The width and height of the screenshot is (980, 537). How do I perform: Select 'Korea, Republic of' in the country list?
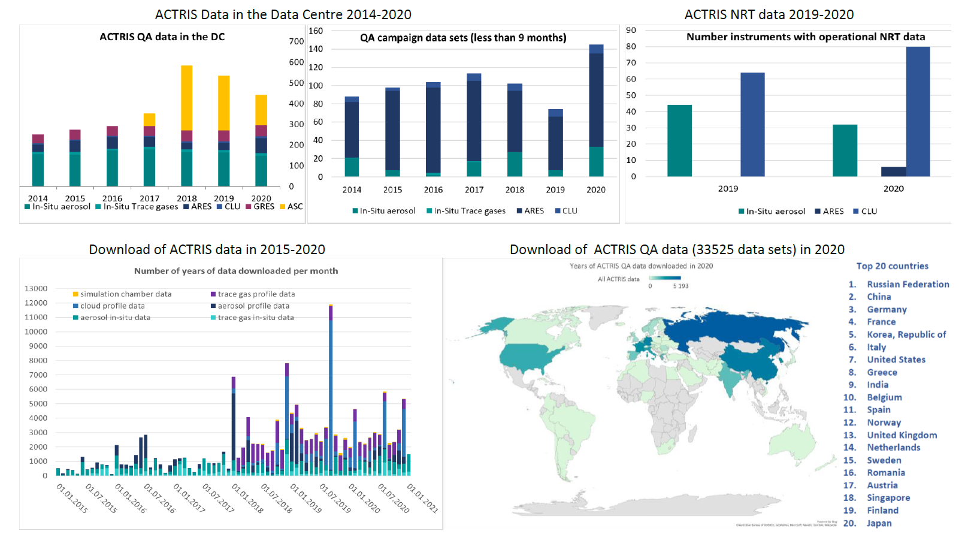[907, 334]
